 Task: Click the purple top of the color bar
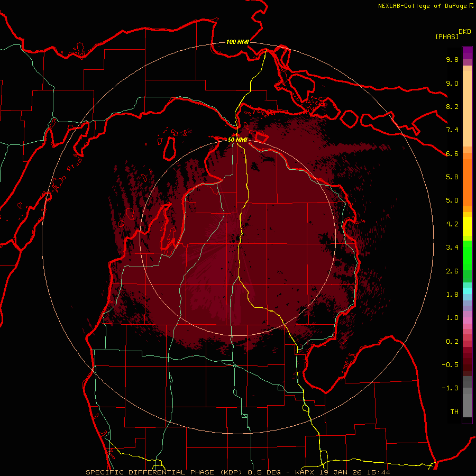(467, 53)
